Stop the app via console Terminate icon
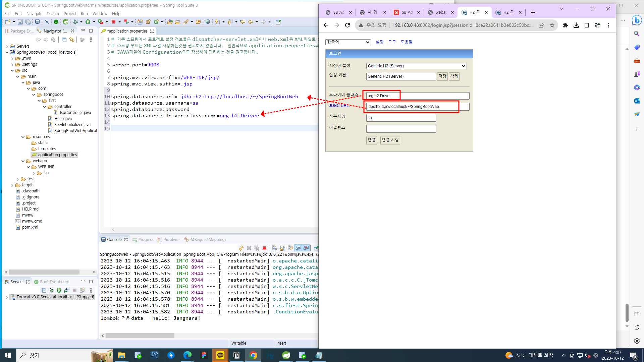This screenshot has width=644, height=362. 264,248
